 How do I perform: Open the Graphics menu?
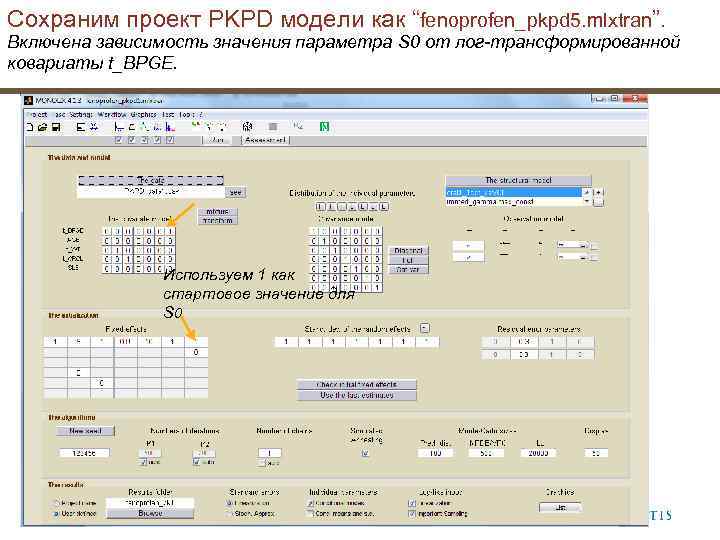(x=144, y=114)
